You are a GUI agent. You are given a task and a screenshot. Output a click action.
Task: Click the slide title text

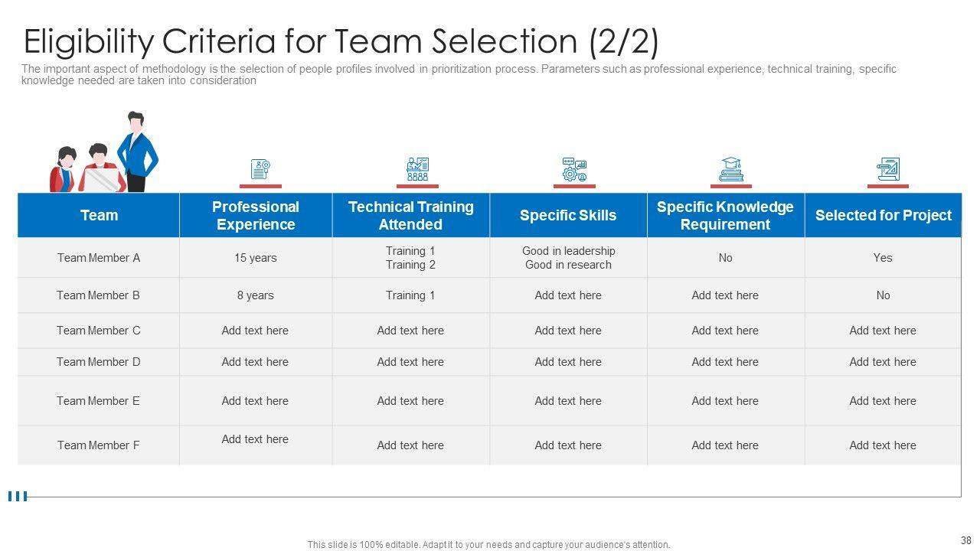(x=341, y=41)
